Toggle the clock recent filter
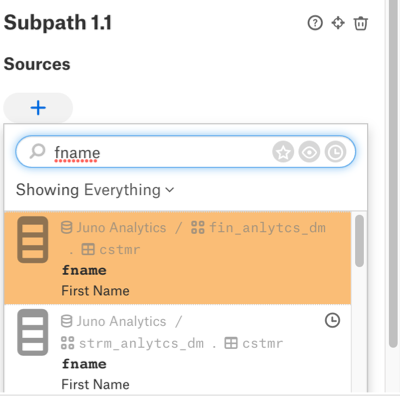This screenshot has width=400, height=398. [335, 152]
